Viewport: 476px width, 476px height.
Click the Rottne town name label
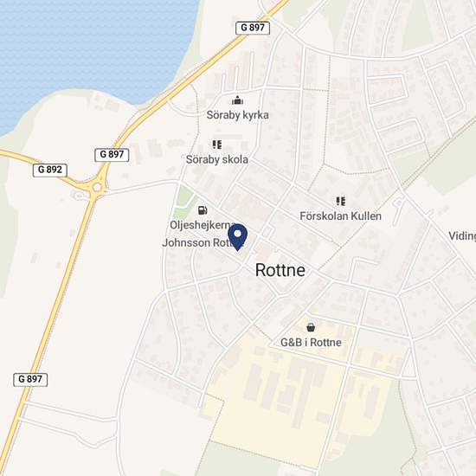(x=280, y=270)
